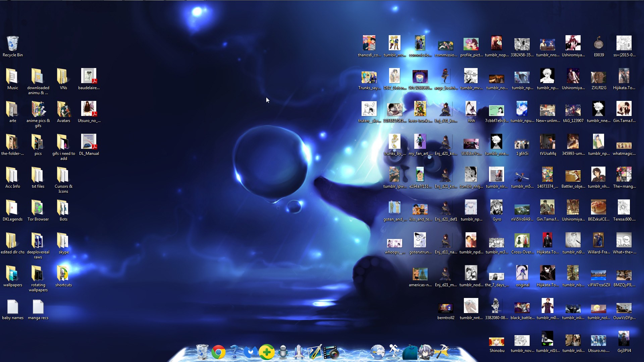Viewport: 644px width, 362px height.
Task: Open the rotating wallpapers folder
Action: point(38,279)
